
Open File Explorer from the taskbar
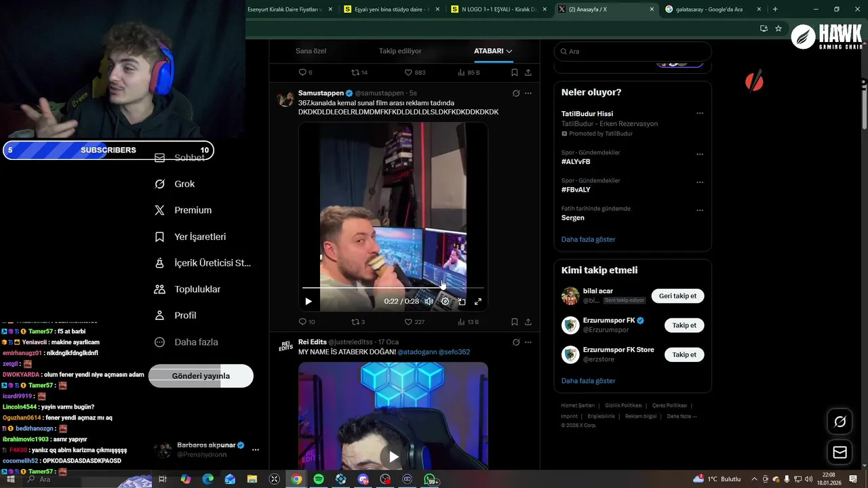point(252,479)
